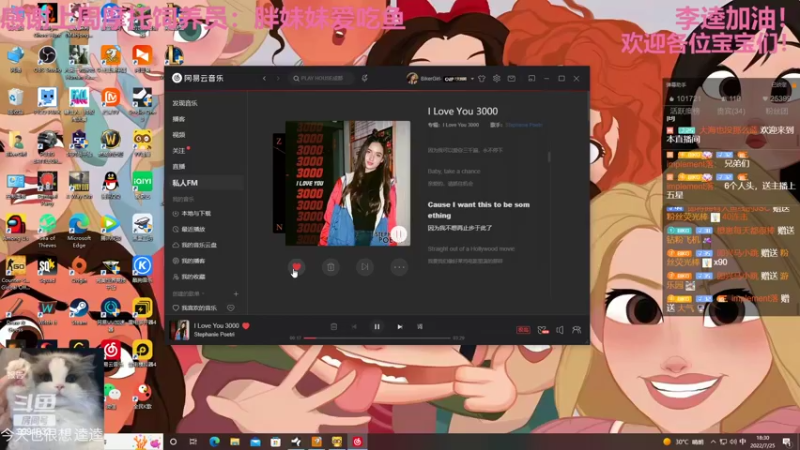
Task: Click the trash icon in bottom player controls
Action: point(334,327)
